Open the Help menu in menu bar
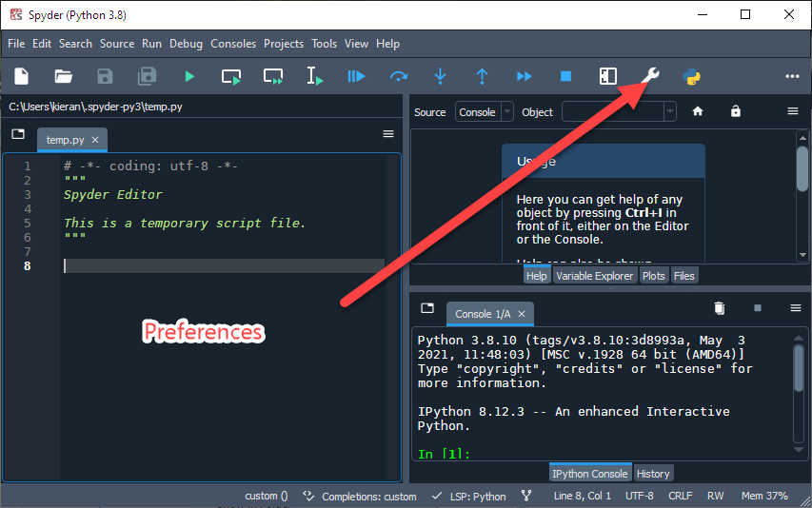The width and height of the screenshot is (812, 508). pyautogui.click(x=387, y=44)
